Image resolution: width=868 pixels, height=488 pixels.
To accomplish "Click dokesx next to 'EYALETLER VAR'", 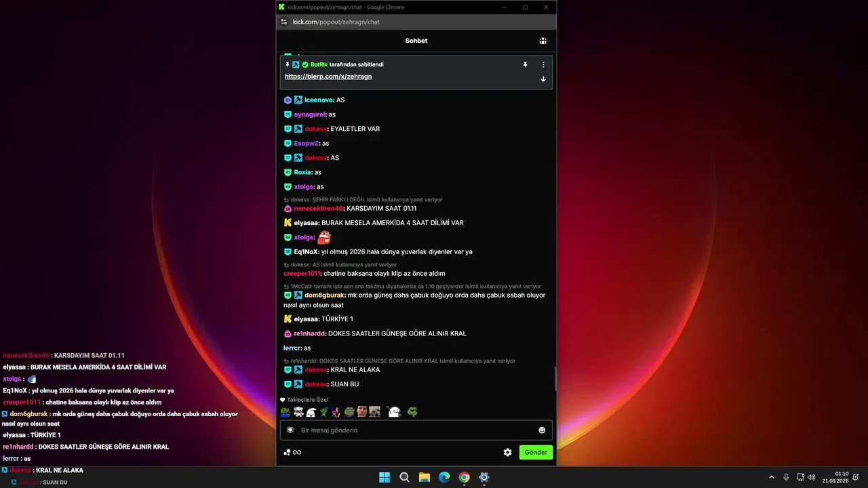I will coord(315,129).
